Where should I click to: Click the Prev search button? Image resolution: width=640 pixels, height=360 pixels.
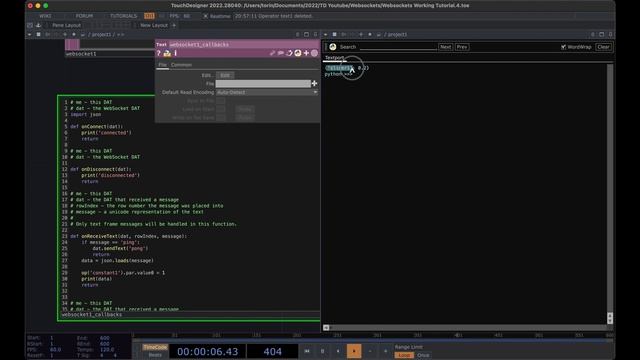[x=462, y=47]
